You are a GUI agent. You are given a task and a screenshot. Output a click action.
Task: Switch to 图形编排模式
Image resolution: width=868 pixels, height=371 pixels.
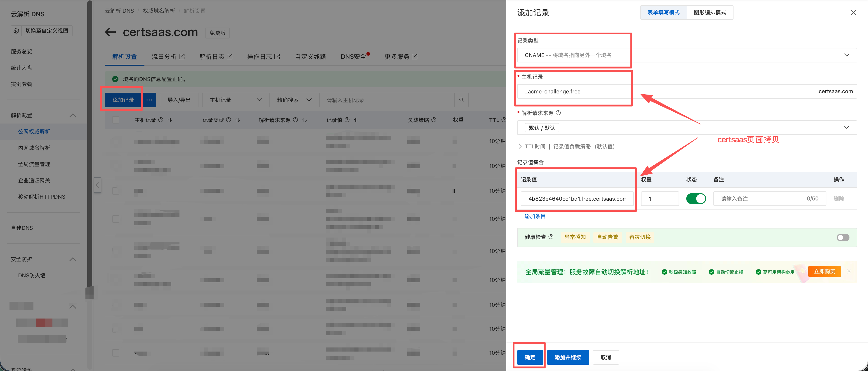tap(710, 12)
